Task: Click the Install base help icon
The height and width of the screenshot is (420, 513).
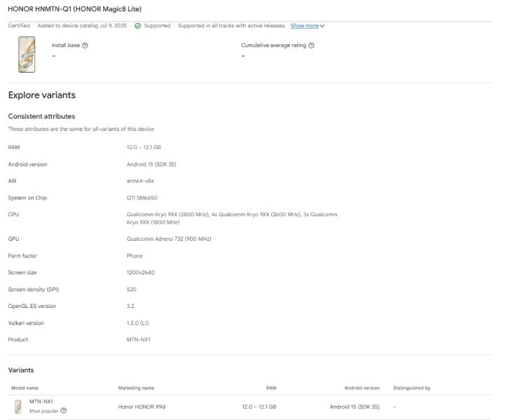Action: [x=85, y=45]
